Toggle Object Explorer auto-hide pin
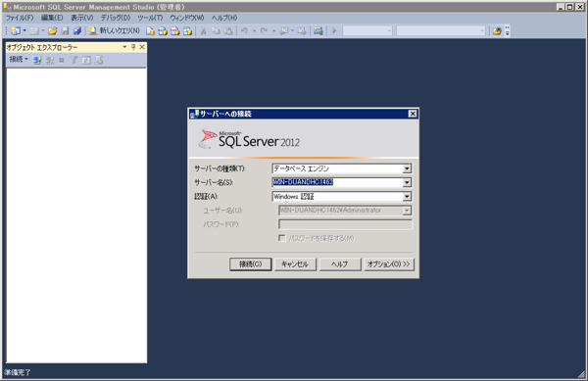The height and width of the screenshot is (381, 588). click(133, 47)
